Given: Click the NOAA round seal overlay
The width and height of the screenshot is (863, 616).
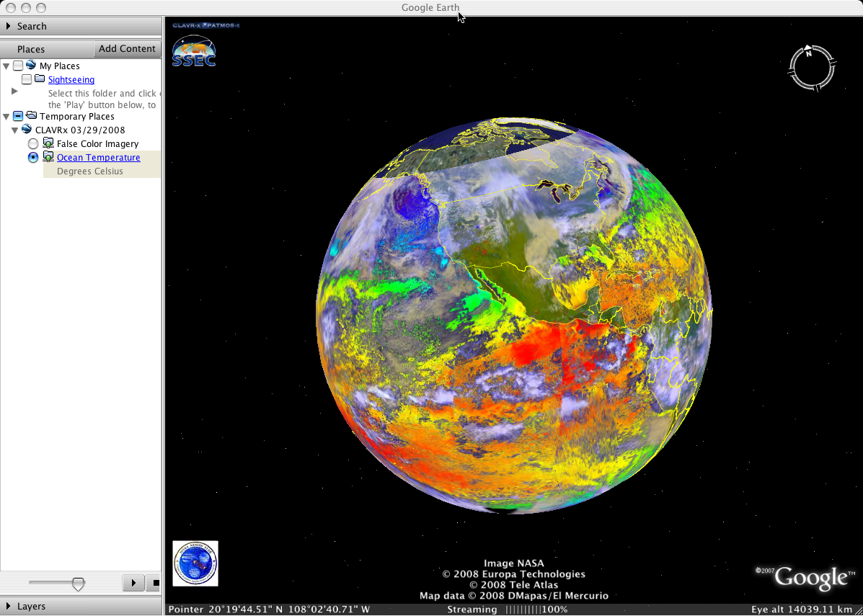Looking at the screenshot, I should click(195, 563).
